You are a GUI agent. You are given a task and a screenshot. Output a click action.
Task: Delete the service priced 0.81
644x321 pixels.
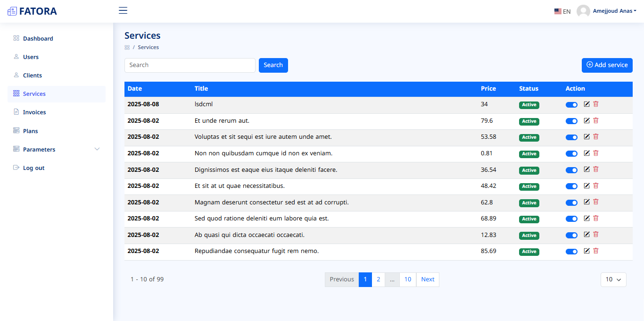596,153
